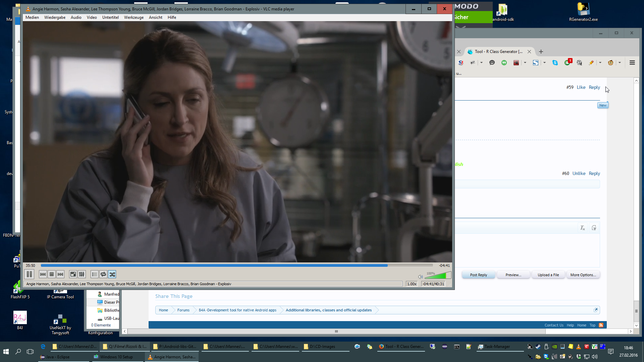Image resolution: width=644 pixels, height=362 pixels.
Task: Show the VLC playlist
Action: (x=95, y=274)
